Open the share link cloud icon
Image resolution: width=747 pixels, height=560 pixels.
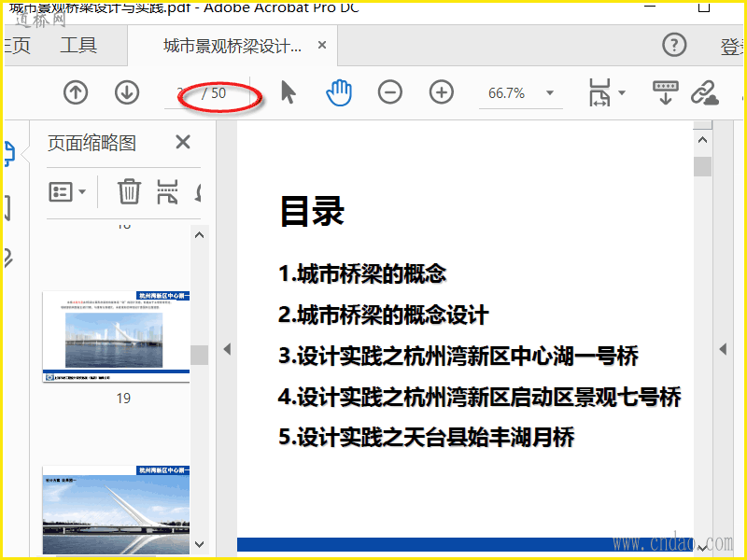pos(705,92)
